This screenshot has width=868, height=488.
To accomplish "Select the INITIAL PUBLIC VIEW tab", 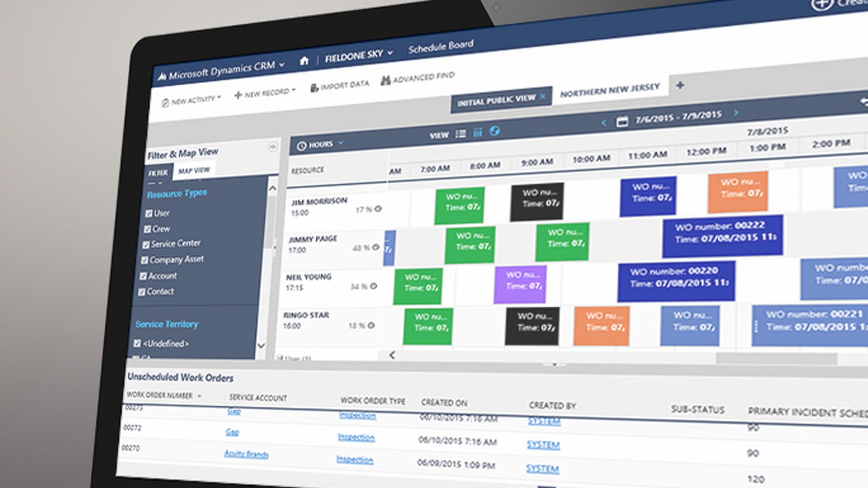I will tap(501, 101).
